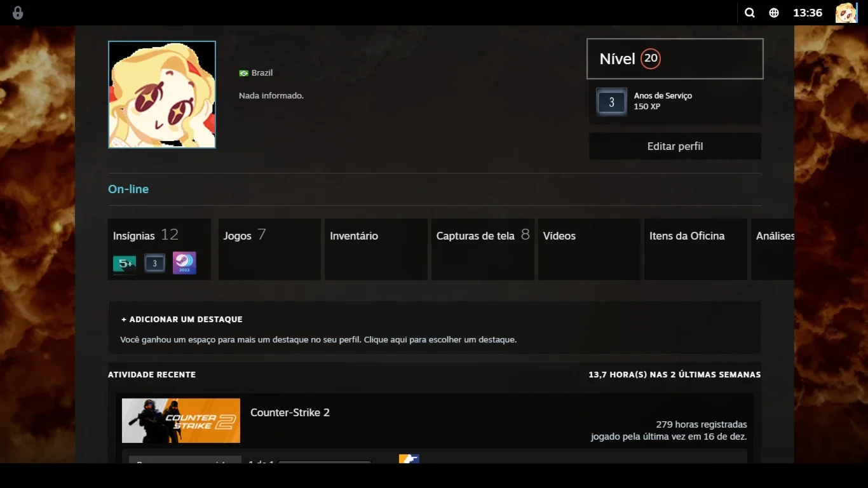
Task: Open the search magnifier icon
Action: pos(750,13)
